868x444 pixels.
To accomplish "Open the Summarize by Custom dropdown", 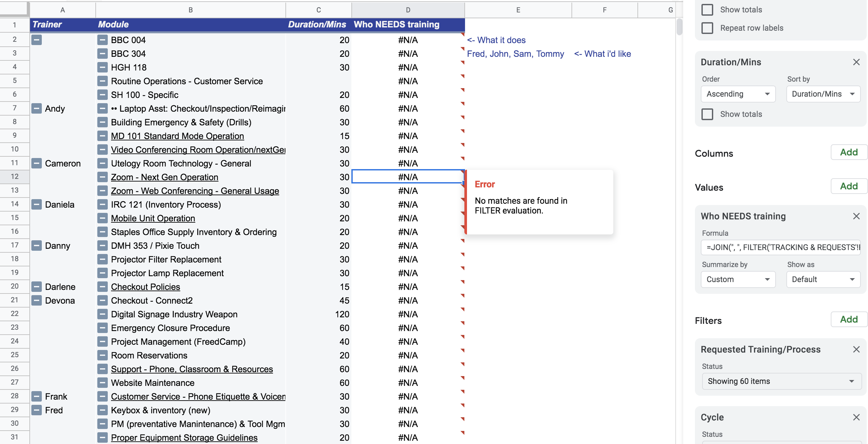I will [738, 279].
